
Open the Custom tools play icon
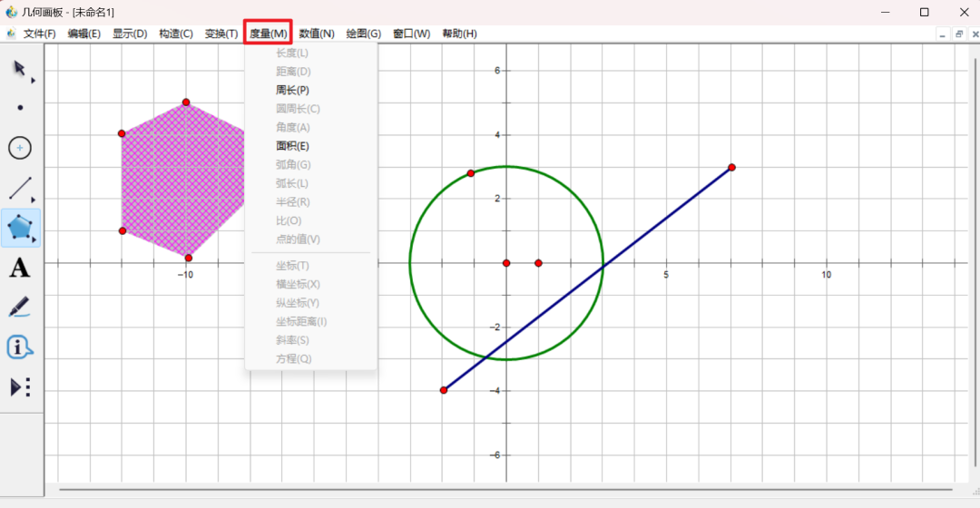click(x=20, y=387)
